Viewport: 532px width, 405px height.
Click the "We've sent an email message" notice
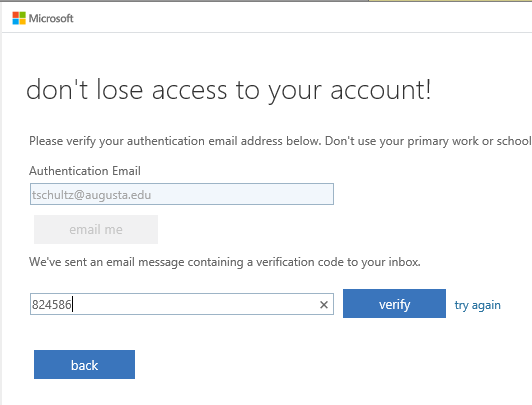[x=225, y=262]
